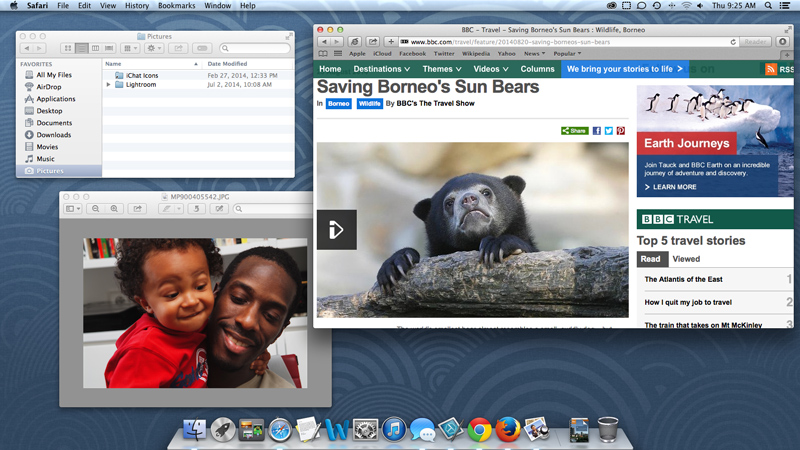Zoom out in the Preview window toolbar
This screenshot has width=800, height=450.
coord(95,209)
